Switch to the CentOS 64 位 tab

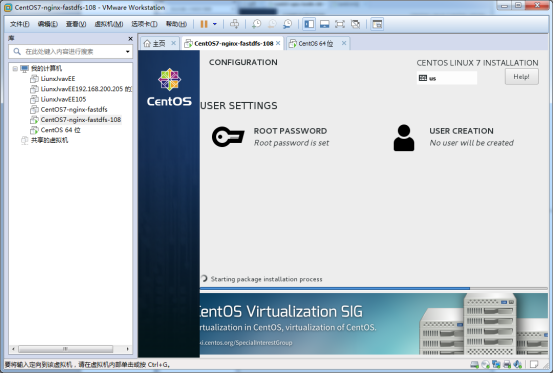tap(316, 43)
